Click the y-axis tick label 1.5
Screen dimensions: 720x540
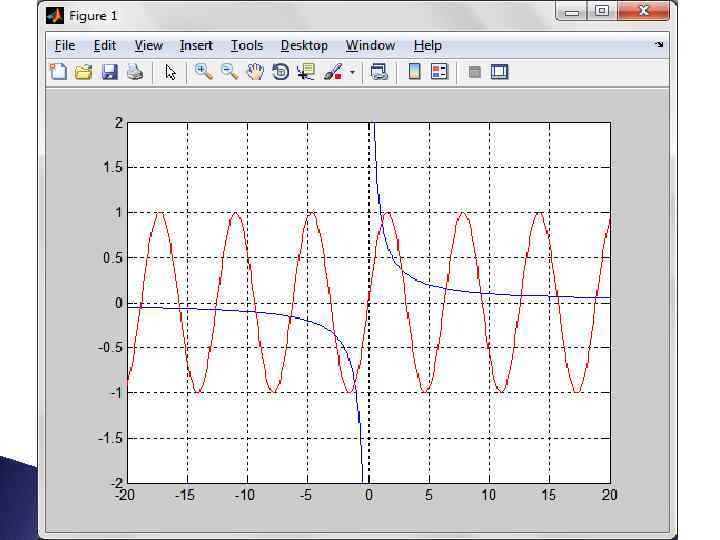[113, 167]
